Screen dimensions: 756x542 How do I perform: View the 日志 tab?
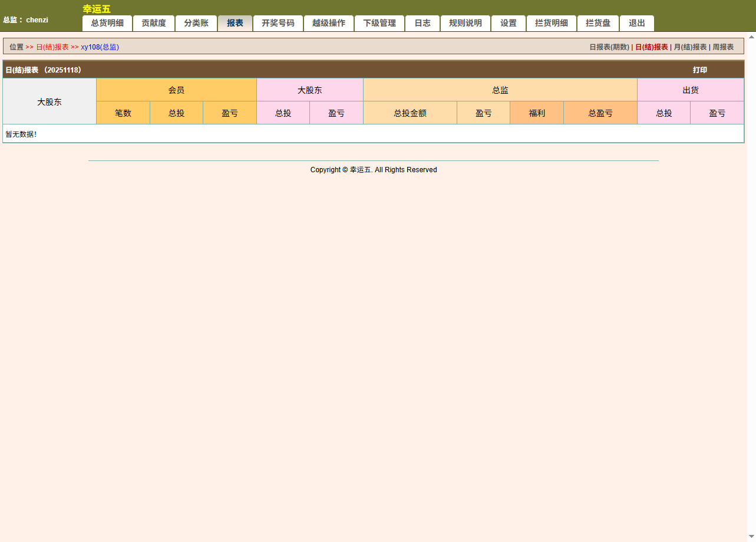[x=422, y=24]
